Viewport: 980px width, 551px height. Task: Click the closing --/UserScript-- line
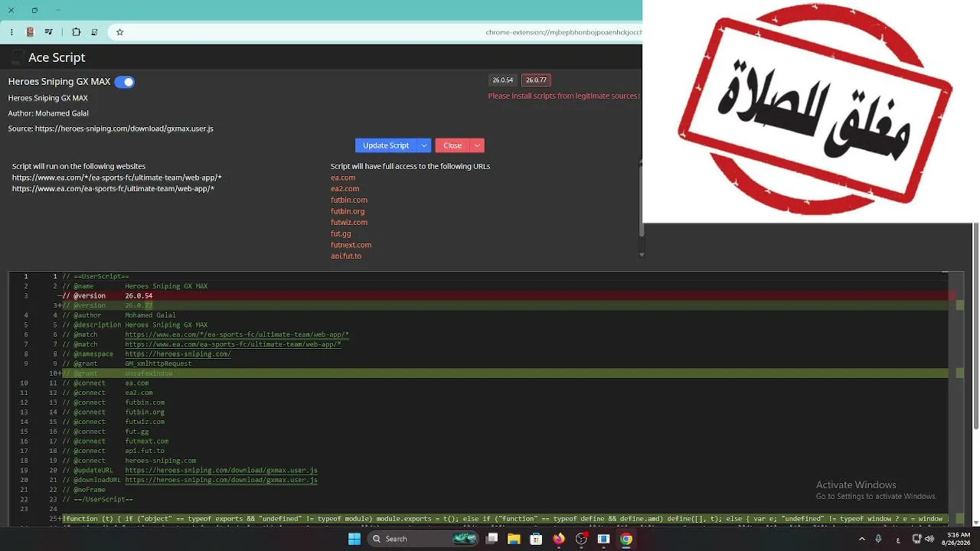point(98,500)
